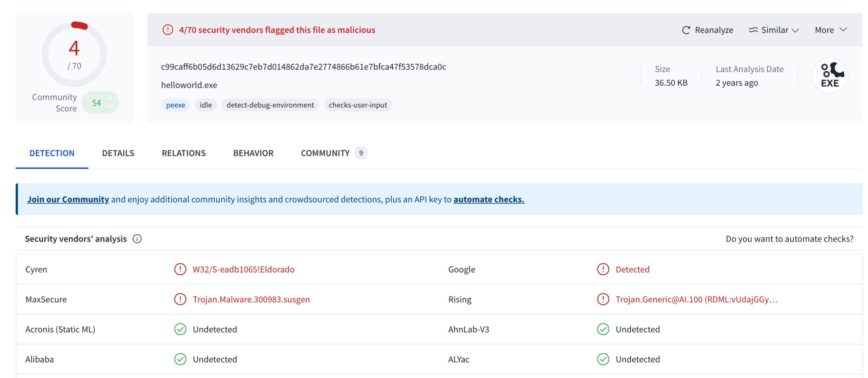The width and height of the screenshot is (868, 378).
Task: Click the Reanalyze icon
Action: pyautogui.click(x=686, y=30)
